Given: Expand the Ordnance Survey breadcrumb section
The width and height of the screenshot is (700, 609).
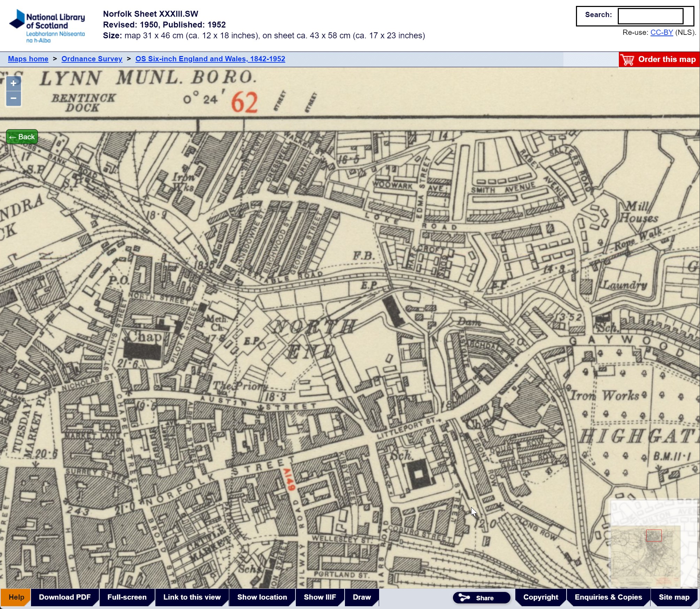Looking at the screenshot, I should [92, 59].
